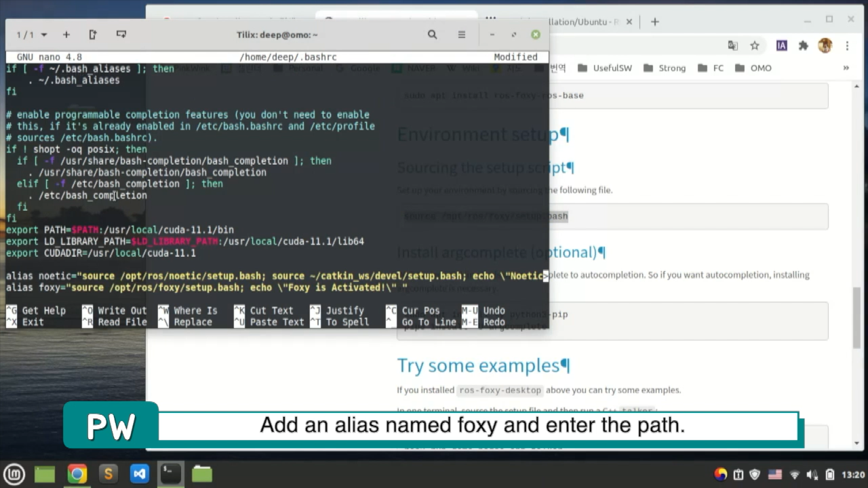Image resolution: width=868 pixels, height=488 pixels.
Task: Click US flag keyboard layout tray icon
Action: tap(774, 474)
